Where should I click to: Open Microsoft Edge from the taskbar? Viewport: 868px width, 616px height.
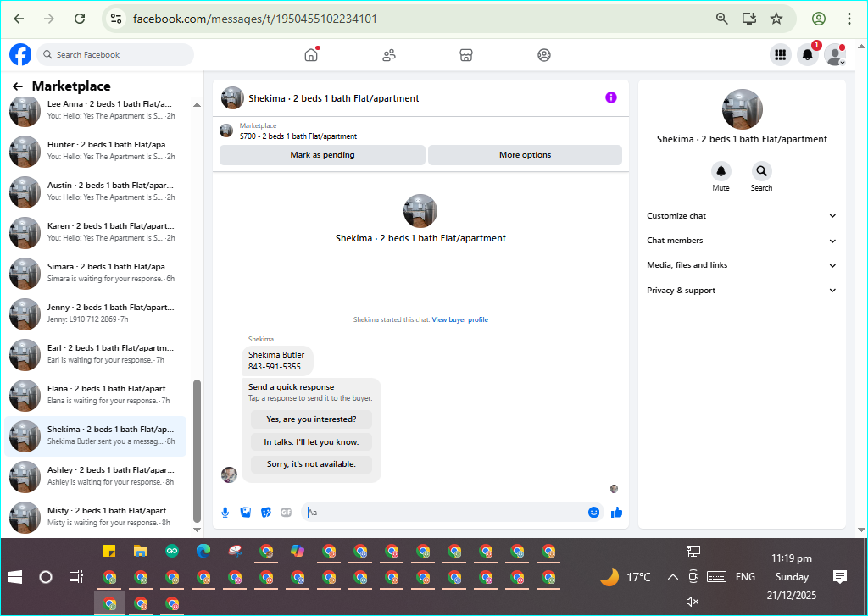pyautogui.click(x=203, y=552)
